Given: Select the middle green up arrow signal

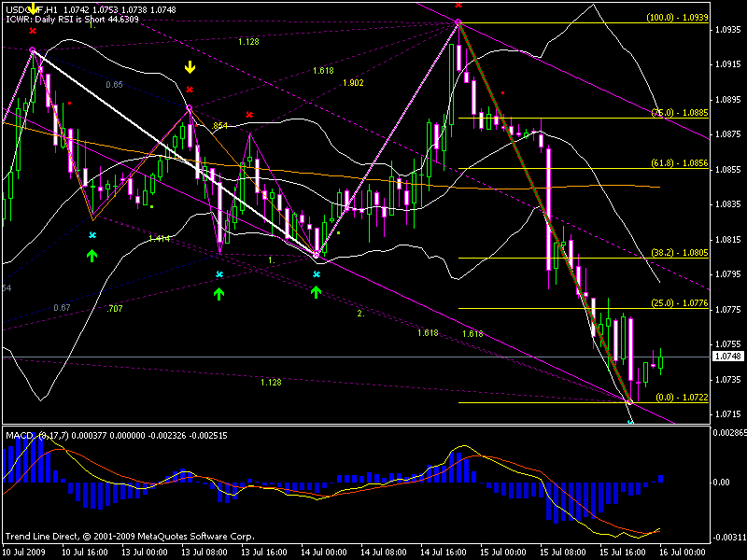Looking at the screenshot, I should tap(218, 293).
